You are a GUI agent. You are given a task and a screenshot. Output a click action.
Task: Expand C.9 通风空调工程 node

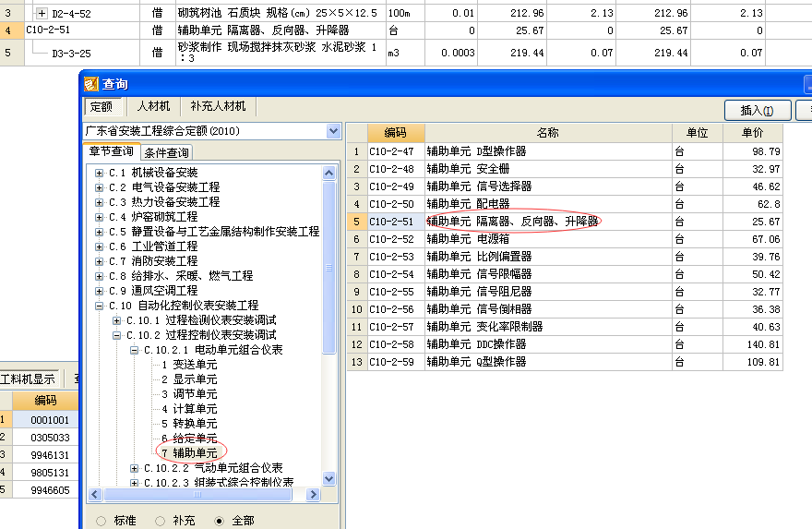(x=99, y=291)
